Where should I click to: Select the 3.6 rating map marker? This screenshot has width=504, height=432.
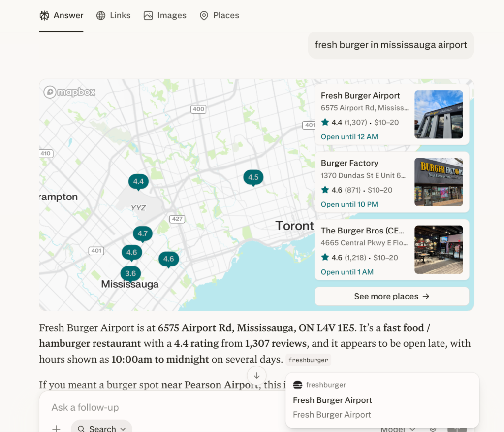130,274
